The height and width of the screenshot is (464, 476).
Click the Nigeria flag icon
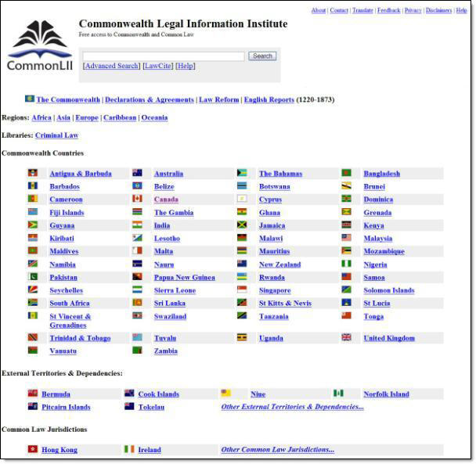point(346,264)
